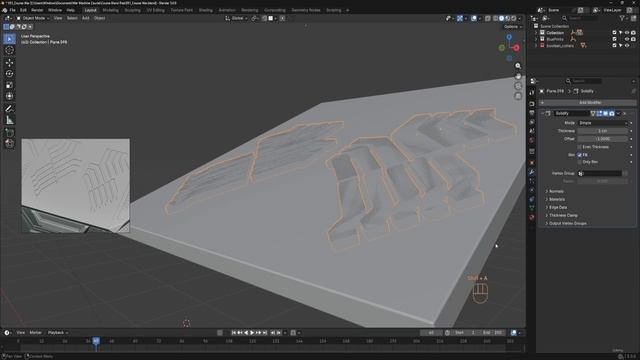Open the Render properties tab
The height and width of the screenshot is (360, 640).
click(532, 104)
